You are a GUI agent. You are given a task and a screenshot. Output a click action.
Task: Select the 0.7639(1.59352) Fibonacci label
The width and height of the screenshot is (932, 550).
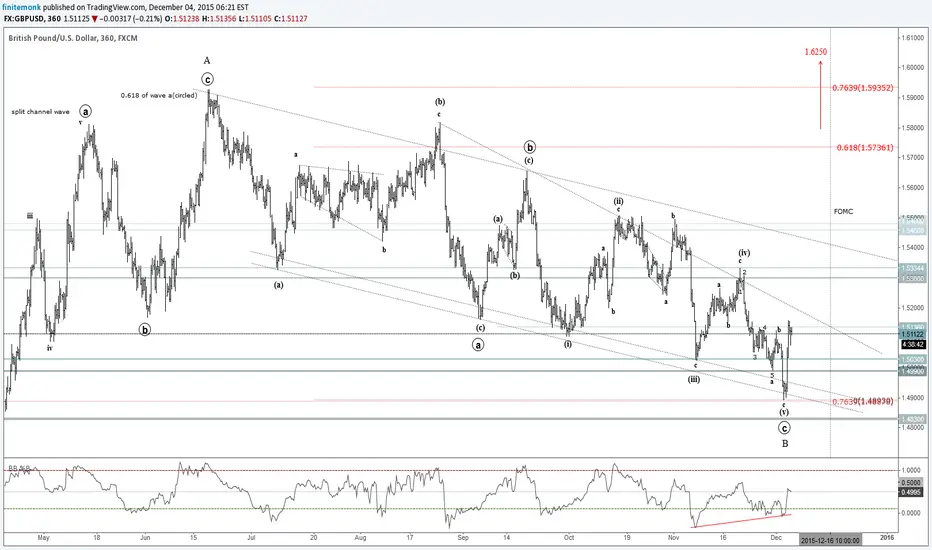(862, 88)
